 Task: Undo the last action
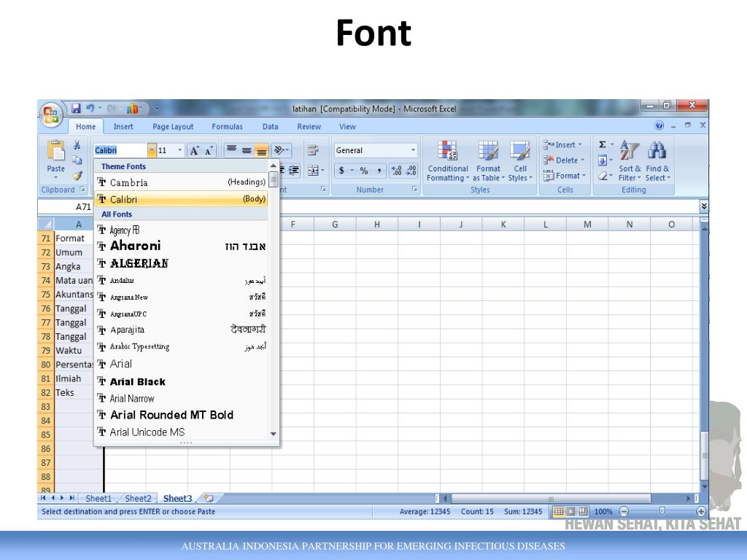tap(90, 109)
